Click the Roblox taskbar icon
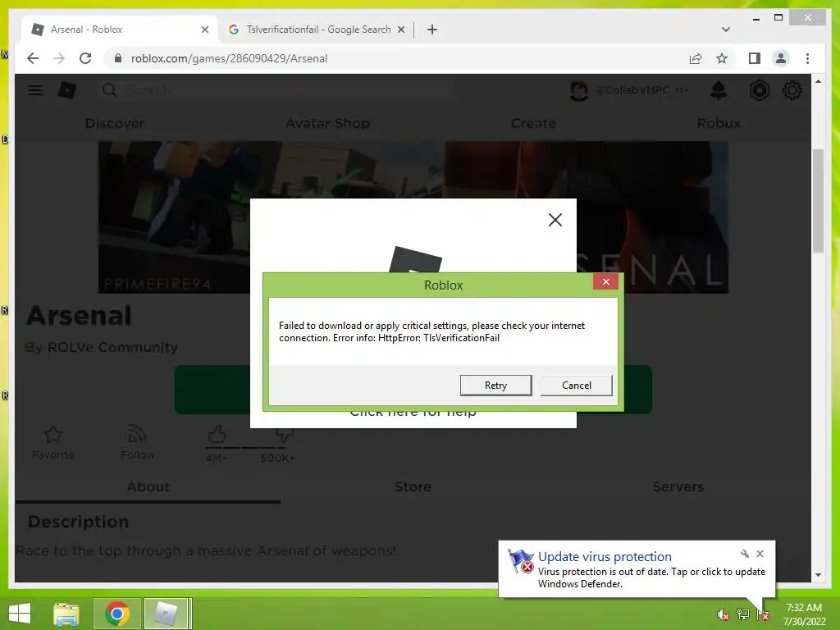 click(167, 614)
